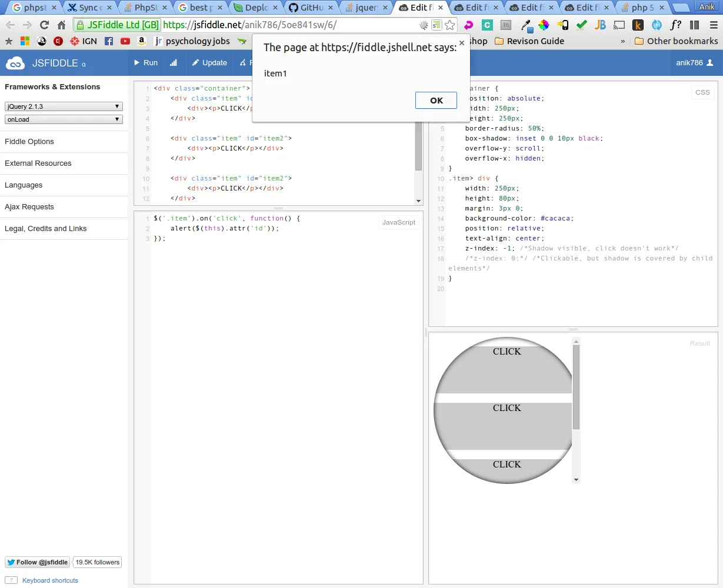723x588 pixels.
Task: Click the Amazon bookmark icon
Action: (142, 41)
